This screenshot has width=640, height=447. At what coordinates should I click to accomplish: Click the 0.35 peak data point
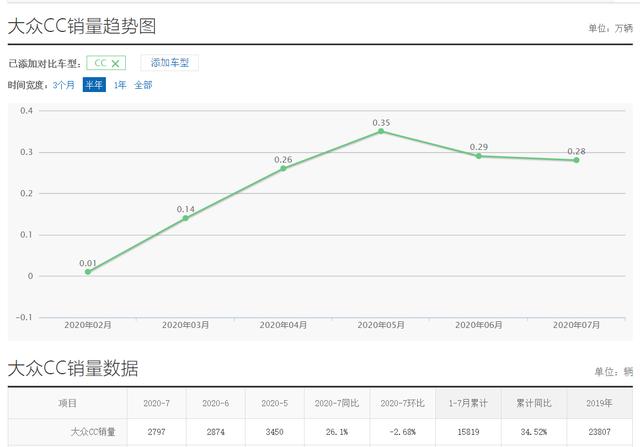[381, 131]
